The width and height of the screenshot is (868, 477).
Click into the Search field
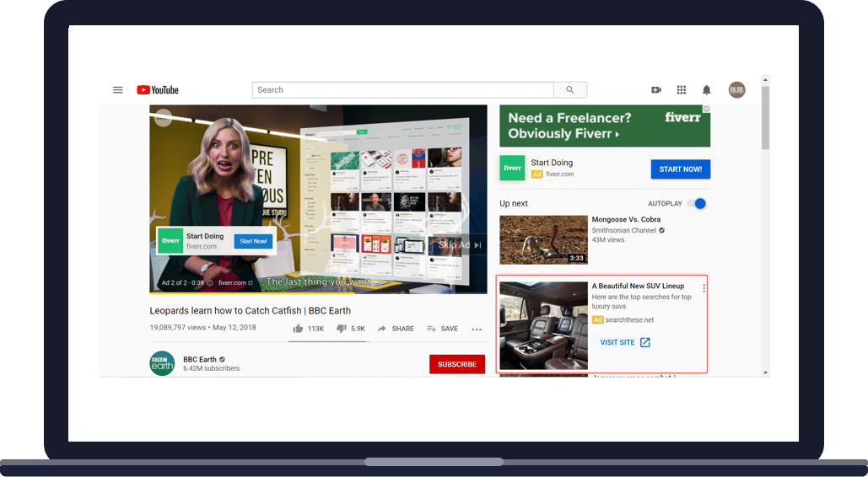[403, 89]
